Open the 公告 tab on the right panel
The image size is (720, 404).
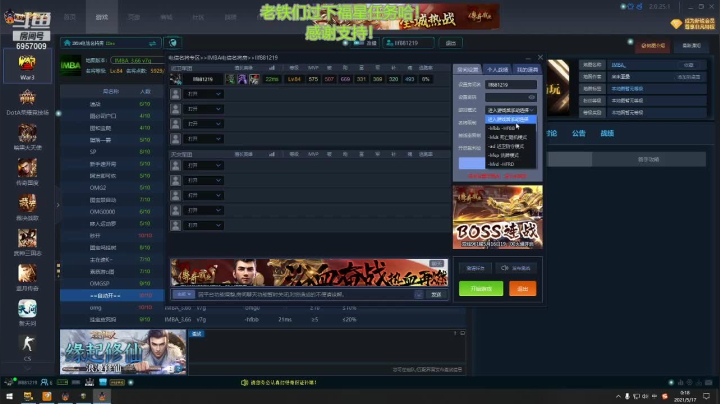[x=579, y=133]
